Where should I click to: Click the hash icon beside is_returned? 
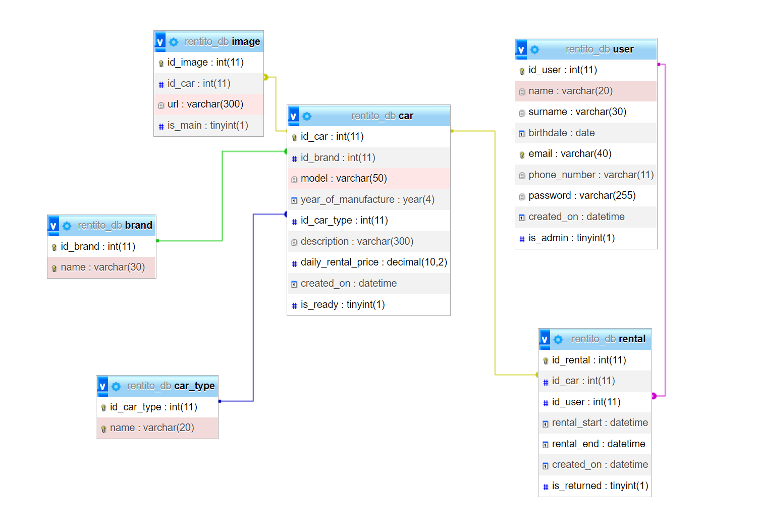click(x=546, y=487)
